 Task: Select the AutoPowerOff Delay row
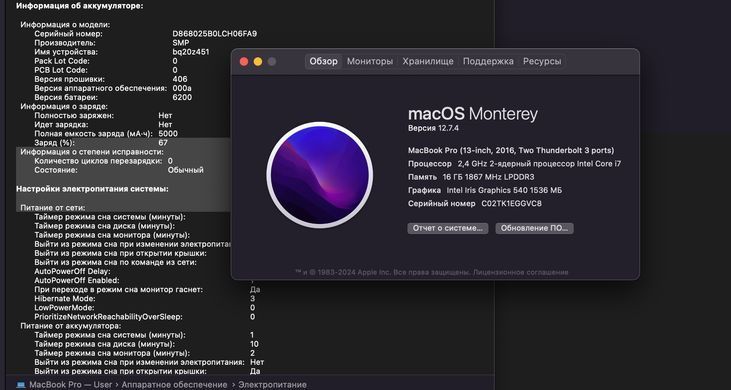[72, 271]
